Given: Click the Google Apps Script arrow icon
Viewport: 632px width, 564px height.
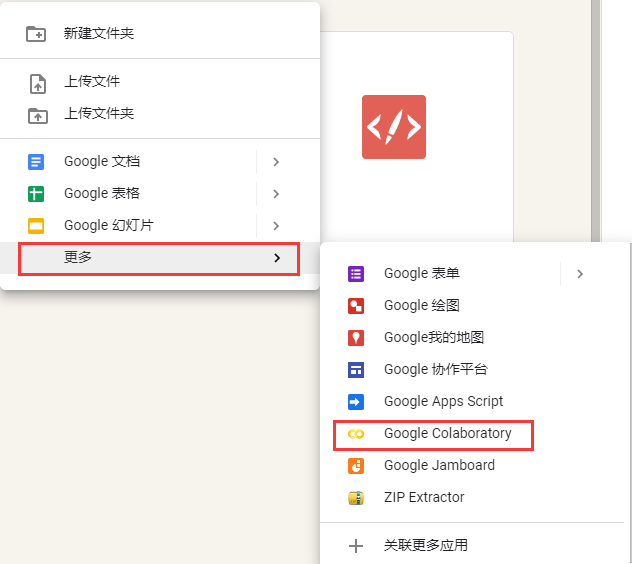Looking at the screenshot, I should click(x=356, y=402).
